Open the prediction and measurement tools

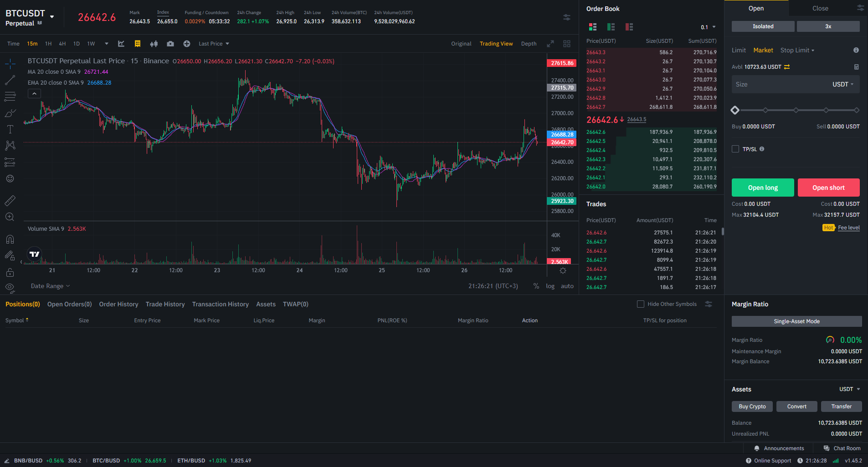point(10,162)
